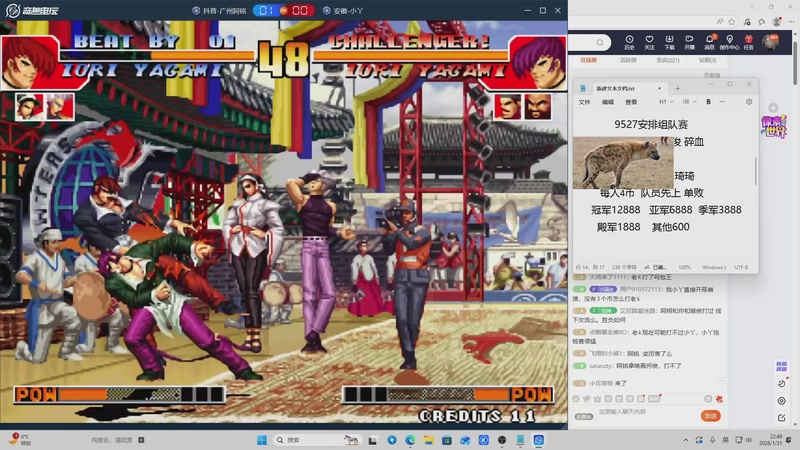Open the 消息 notification bell

click(709, 42)
